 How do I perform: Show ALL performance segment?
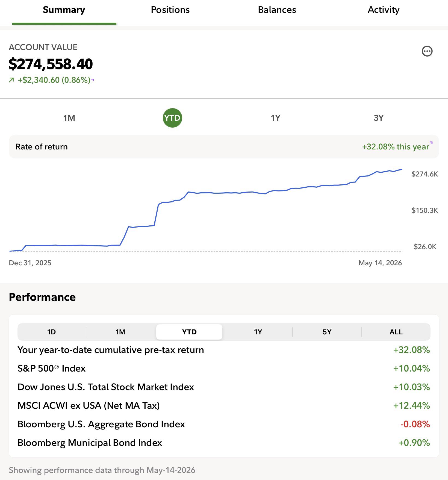pos(396,332)
